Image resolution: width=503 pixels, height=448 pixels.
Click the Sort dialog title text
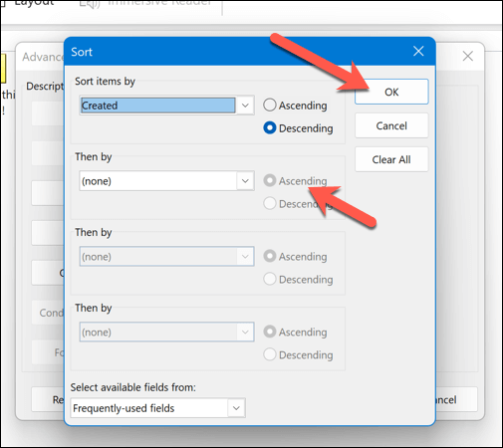click(82, 52)
